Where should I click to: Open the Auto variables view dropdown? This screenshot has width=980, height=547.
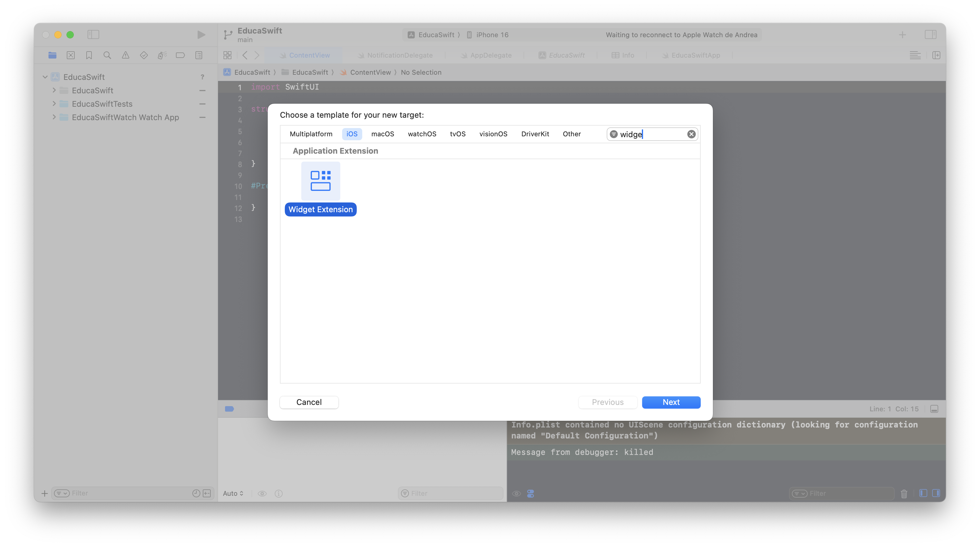tap(233, 493)
